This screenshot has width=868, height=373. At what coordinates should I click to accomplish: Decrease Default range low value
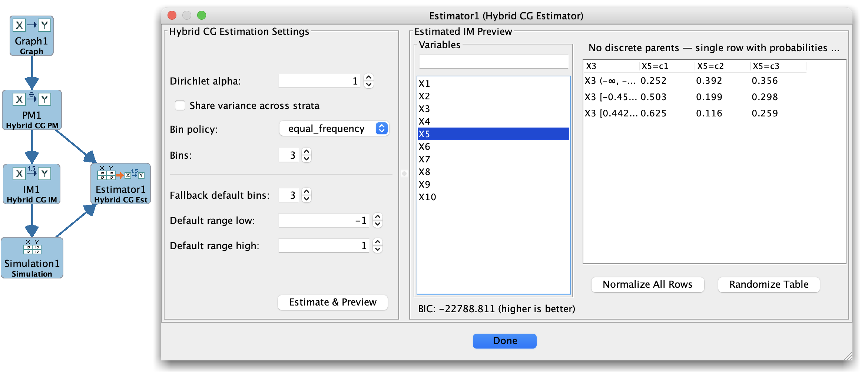(x=378, y=224)
